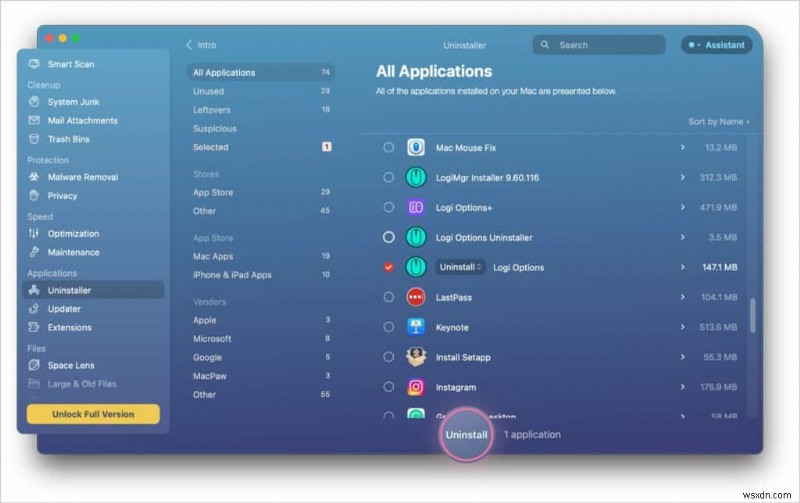Expand the selected Logi Options chevron
This screenshot has width=800, height=503.
[x=683, y=267]
